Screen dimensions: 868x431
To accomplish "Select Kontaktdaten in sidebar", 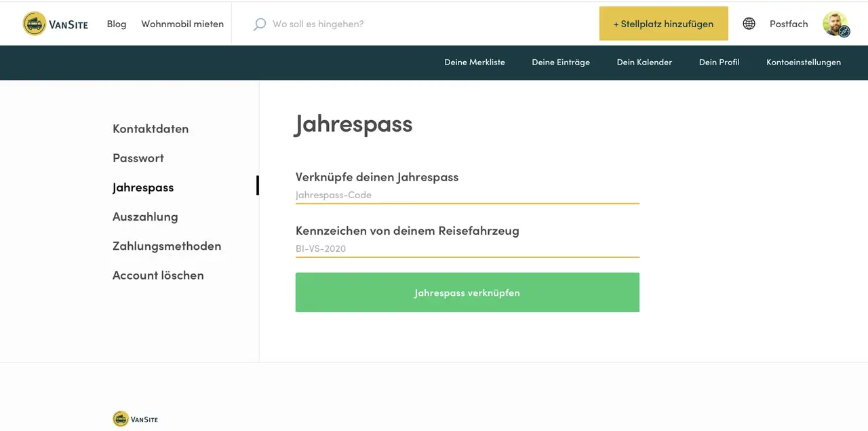I will pyautogui.click(x=151, y=129).
